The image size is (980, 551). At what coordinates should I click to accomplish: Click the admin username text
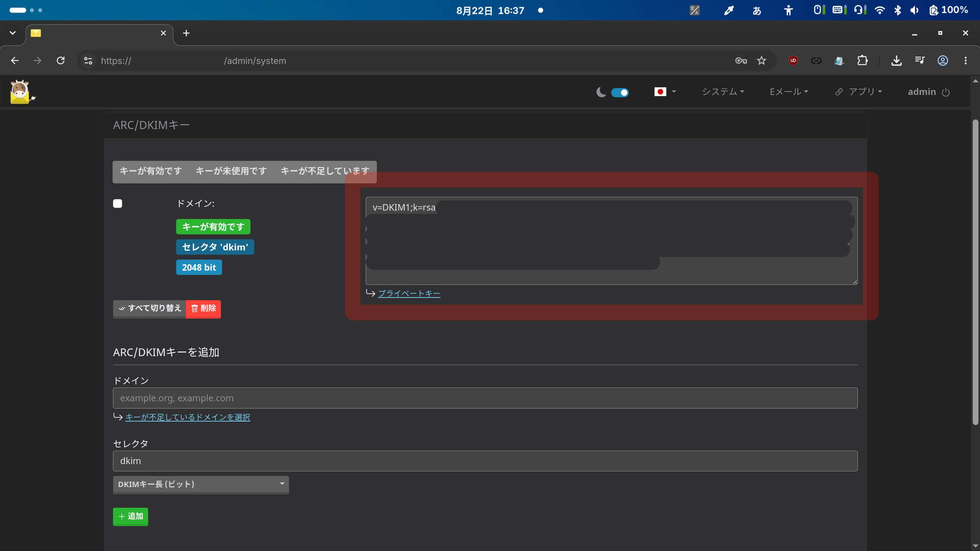[x=922, y=92]
